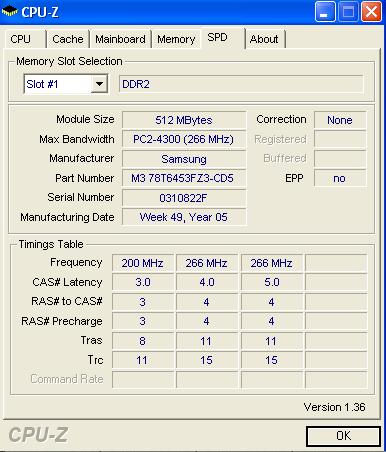Click the Module Size 512 MBytes field
The width and height of the screenshot is (386, 452).
(184, 120)
